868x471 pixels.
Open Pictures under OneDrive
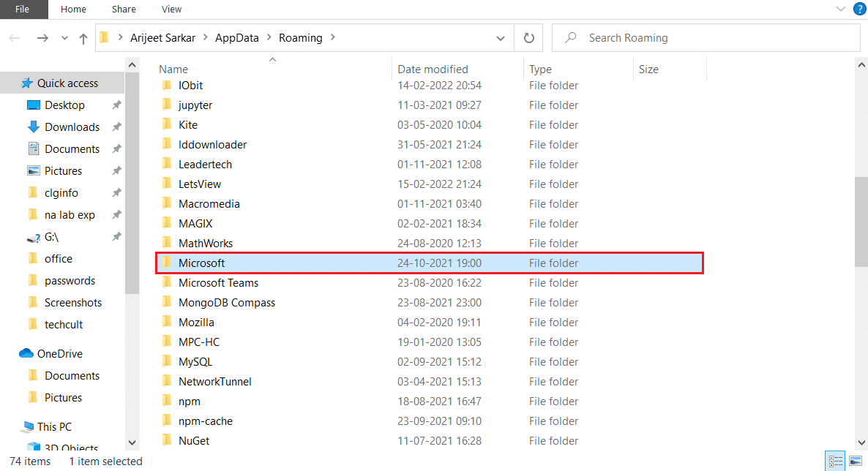pos(63,397)
